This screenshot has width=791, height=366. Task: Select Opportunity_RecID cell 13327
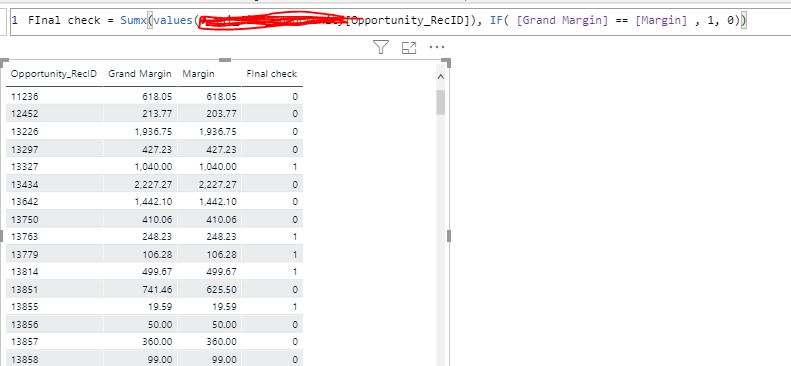point(25,167)
